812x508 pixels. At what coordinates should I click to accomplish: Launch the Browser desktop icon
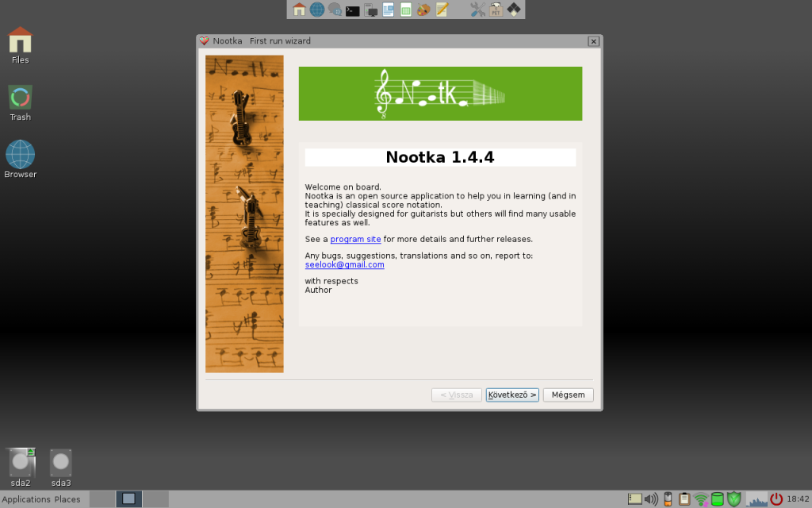pyautogui.click(x=20, y=159)
